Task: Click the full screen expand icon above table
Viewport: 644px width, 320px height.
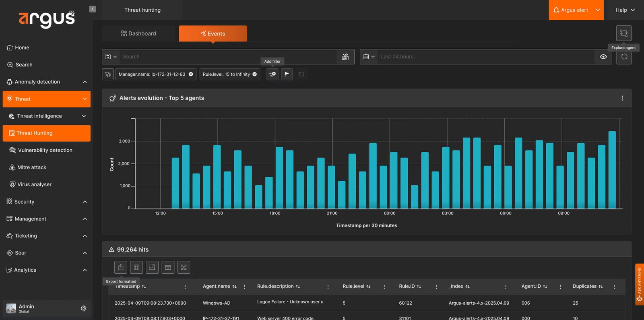Action: pos(184,267)
